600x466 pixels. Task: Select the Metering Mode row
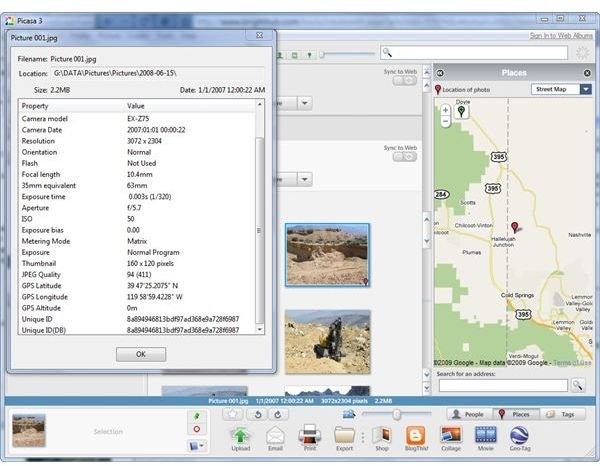(x=137, y=241)
